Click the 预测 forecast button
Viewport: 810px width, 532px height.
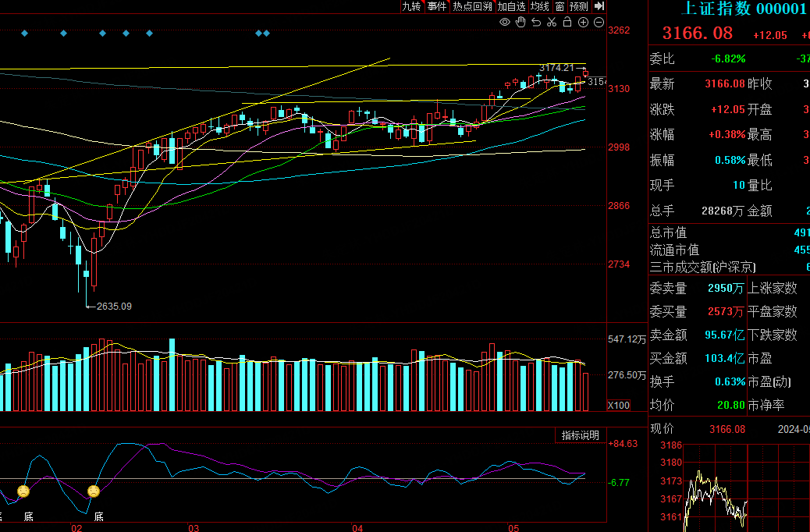[x=579, y=6]
